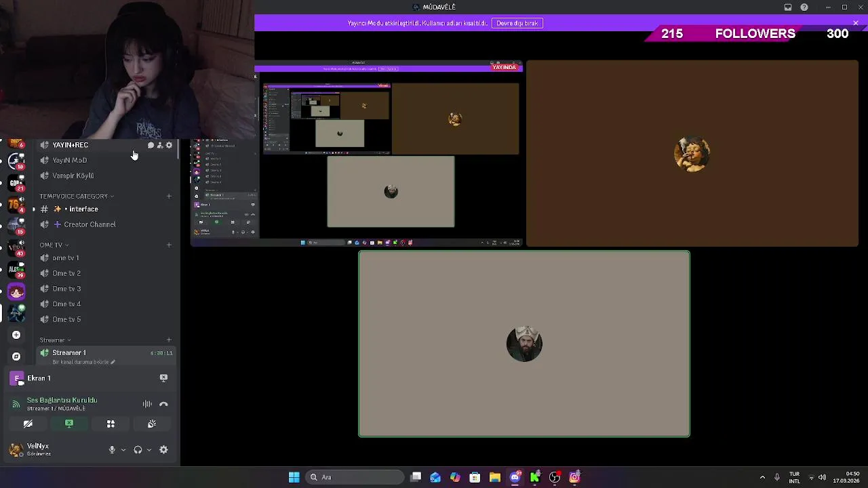Image resolution: width=868 pixels, height=488 pixels.
Task: Open microphone input options dropdown
Action: (x=123, y=450)
